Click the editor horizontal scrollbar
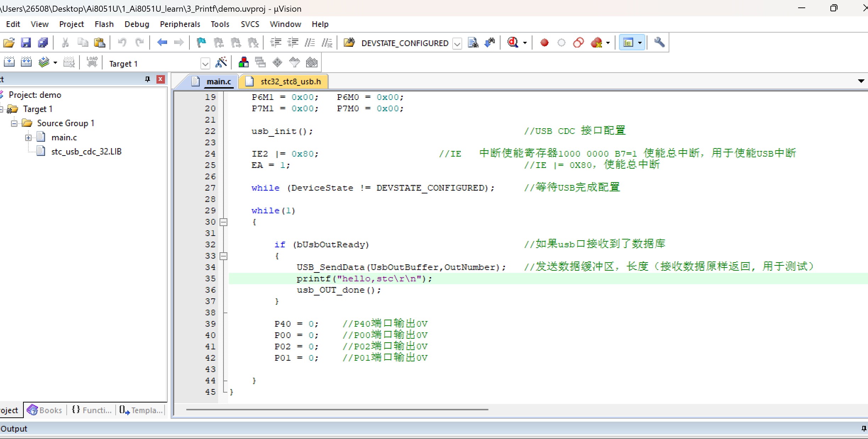Viewport: 868px width, 439px height. [337, 410]
